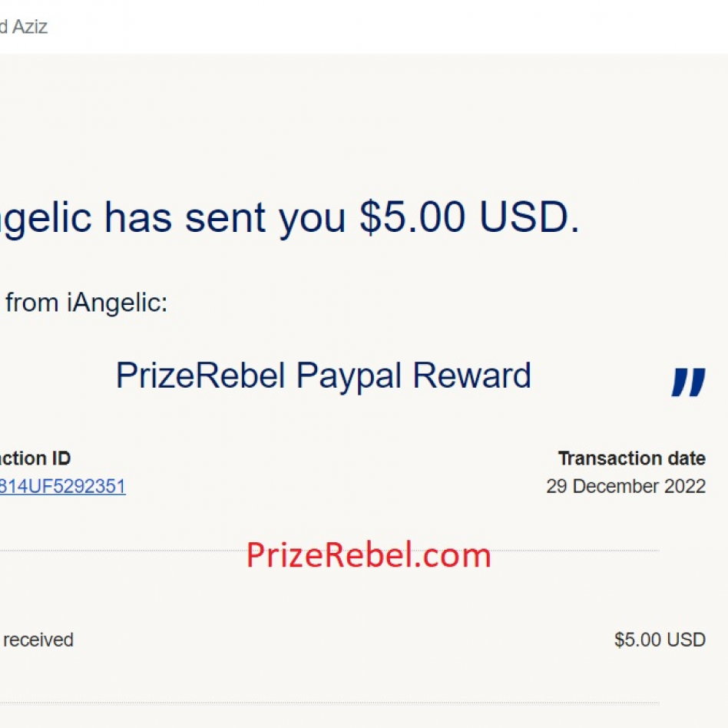Viewport: 728px width, 728px height.
Task: Click the word Paypal in the blue note
Action: tap(349, 376)
